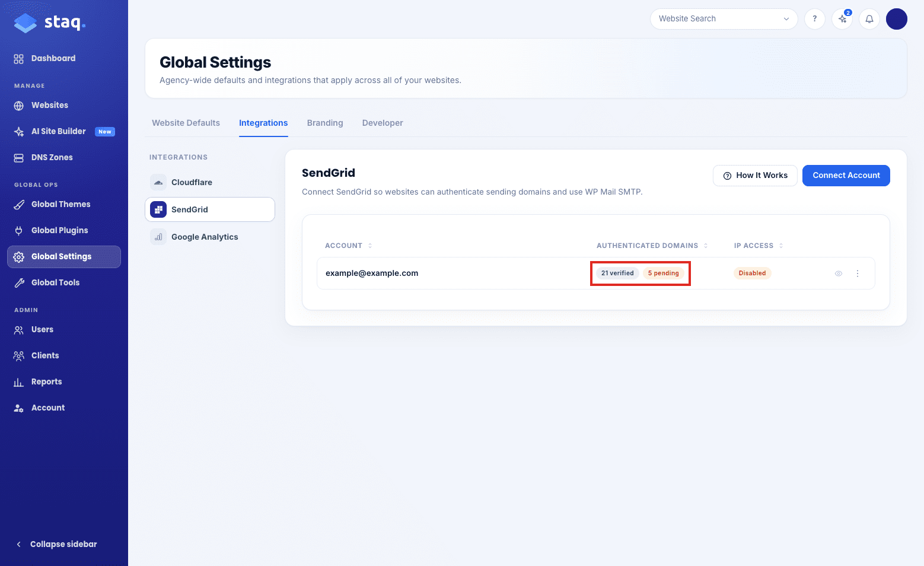Click the 21 verified badge

pyautogui.click(x=617, y=273)
